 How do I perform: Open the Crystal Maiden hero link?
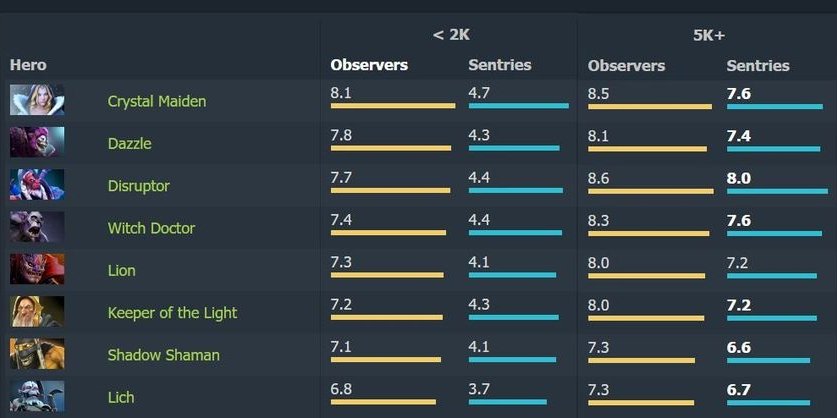[156, 101]
